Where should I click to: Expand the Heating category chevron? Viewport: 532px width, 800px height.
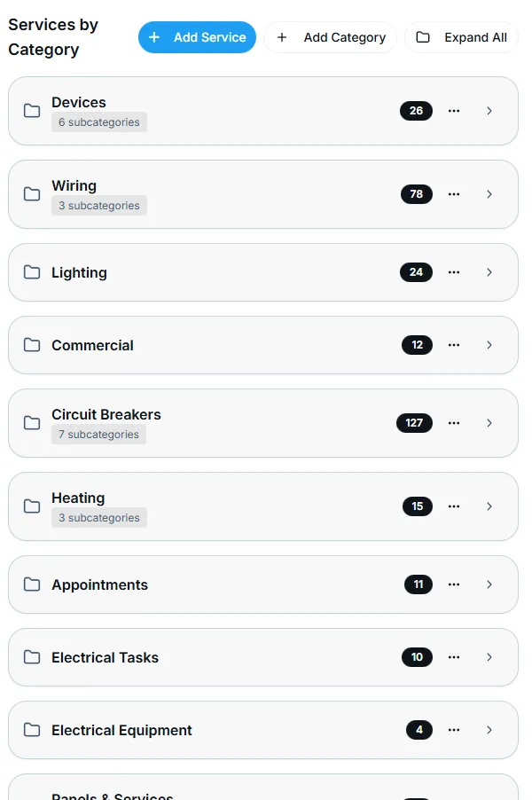click(489, 506)
